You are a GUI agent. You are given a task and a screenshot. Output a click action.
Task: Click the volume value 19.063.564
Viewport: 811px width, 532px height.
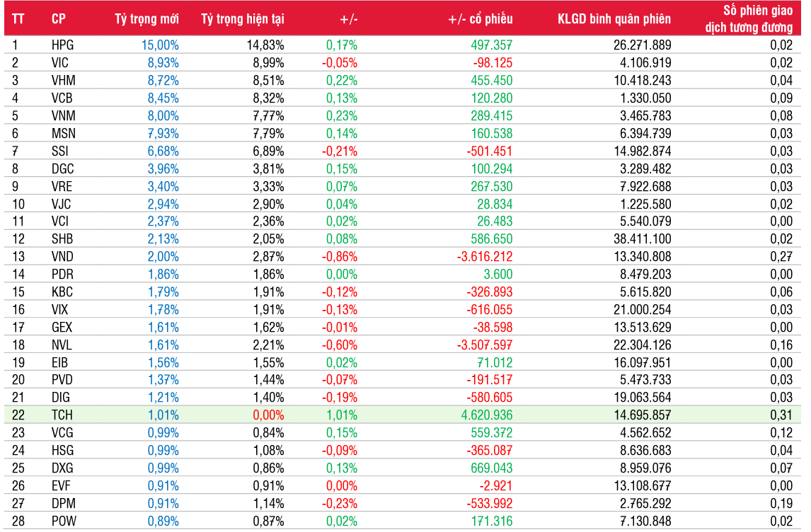[x=643, y=398]
